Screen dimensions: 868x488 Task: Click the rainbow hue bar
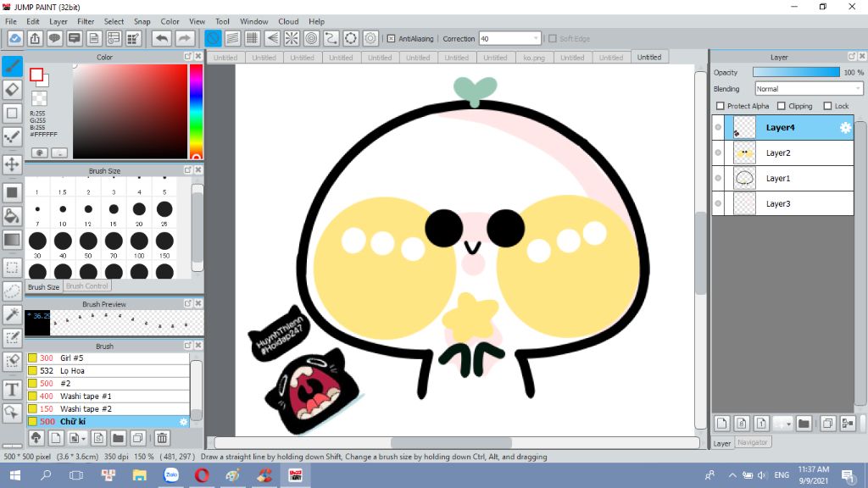click(x=196, y=112)
